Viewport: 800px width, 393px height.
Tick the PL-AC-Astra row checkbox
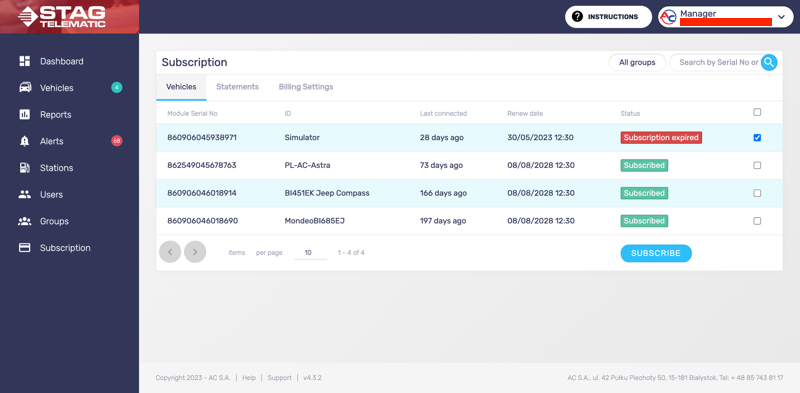(x=757, y=165)
